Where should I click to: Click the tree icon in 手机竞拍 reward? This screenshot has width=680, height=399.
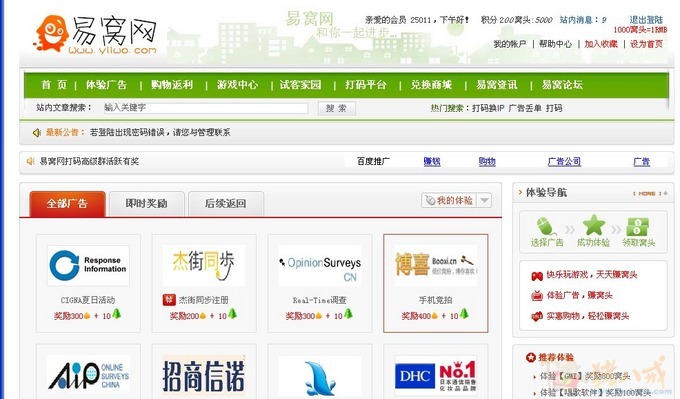tap(464, 314)
